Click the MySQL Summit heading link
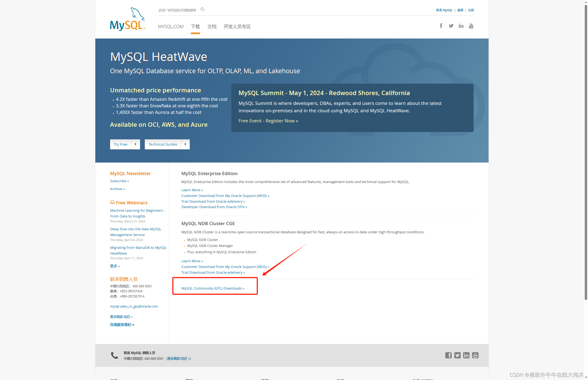 coord(324,93)
